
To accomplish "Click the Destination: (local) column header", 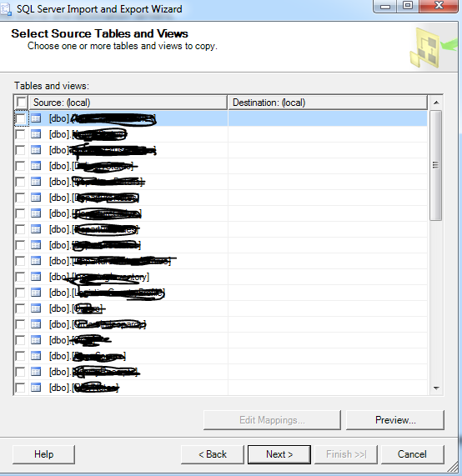I will click(x=328, y=103).
